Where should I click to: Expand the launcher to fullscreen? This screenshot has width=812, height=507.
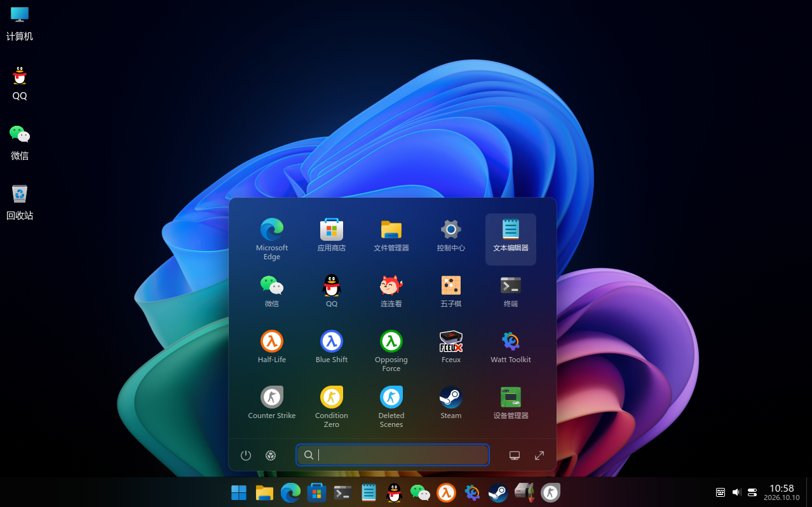tap(539, 455)
